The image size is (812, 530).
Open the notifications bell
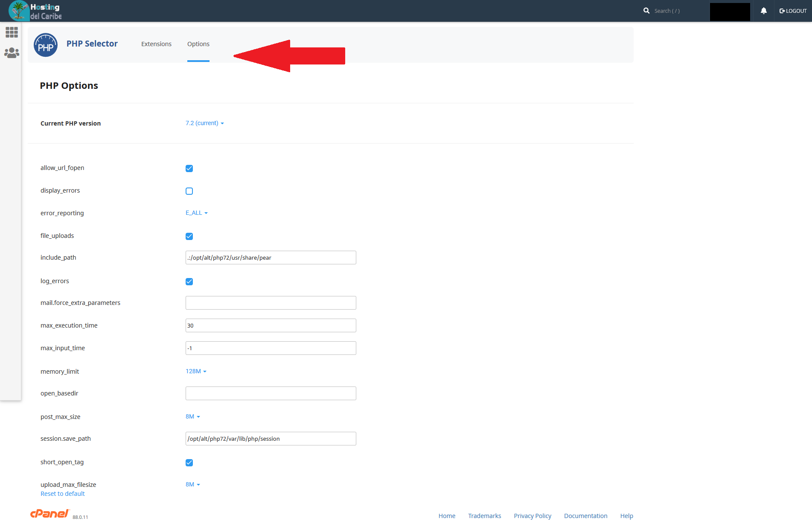point(763,11)
